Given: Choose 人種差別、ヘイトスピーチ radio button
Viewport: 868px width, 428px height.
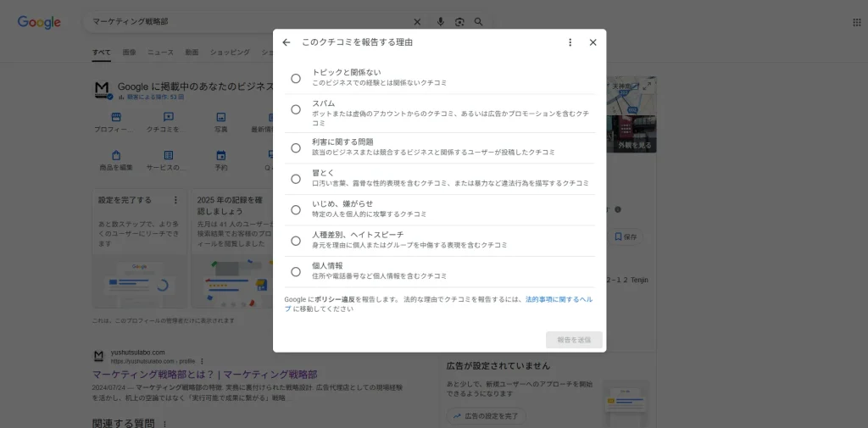Looking at the screenshot, I should coord(296,241).
